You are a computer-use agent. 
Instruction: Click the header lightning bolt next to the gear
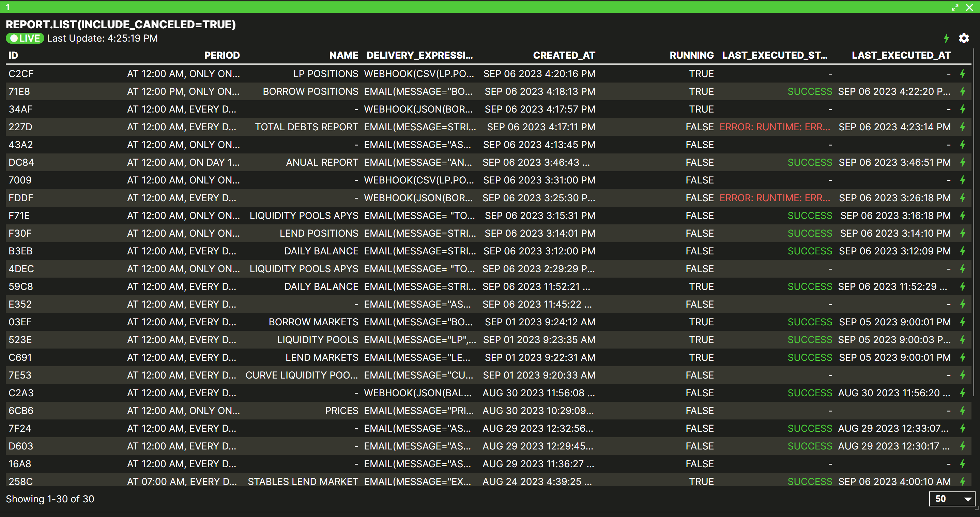tap(946, 39)
